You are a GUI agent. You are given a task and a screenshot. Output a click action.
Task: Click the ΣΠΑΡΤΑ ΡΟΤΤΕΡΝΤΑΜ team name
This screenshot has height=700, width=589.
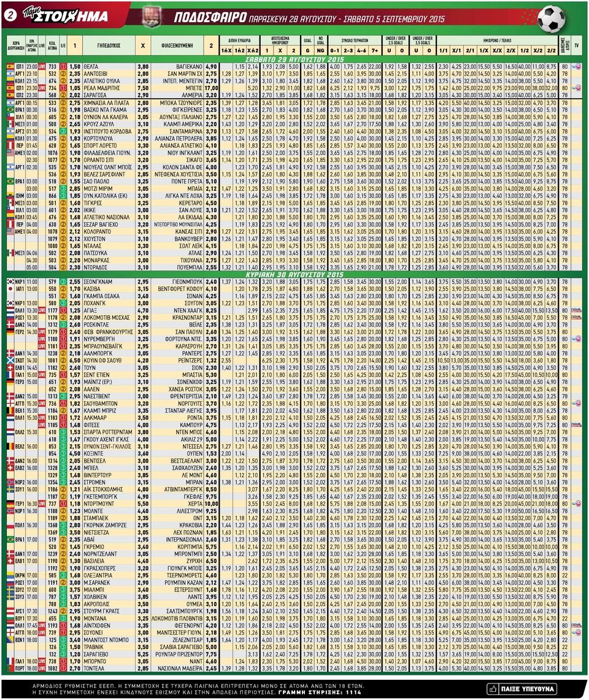[x=108, y=432]
